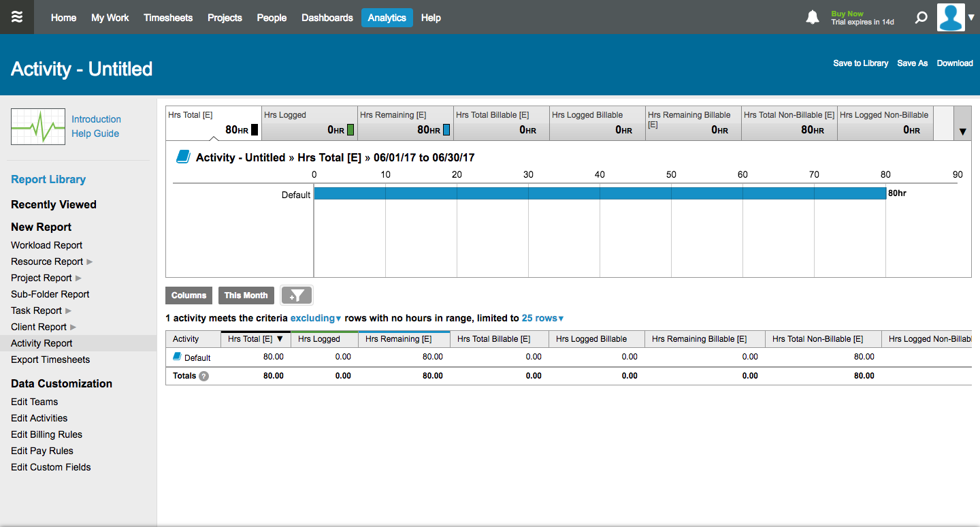Click the green swatch on Hrs Logged tab
Image resolution: width=980 pixels, height=527 pixels.
[x=349, y=129]
